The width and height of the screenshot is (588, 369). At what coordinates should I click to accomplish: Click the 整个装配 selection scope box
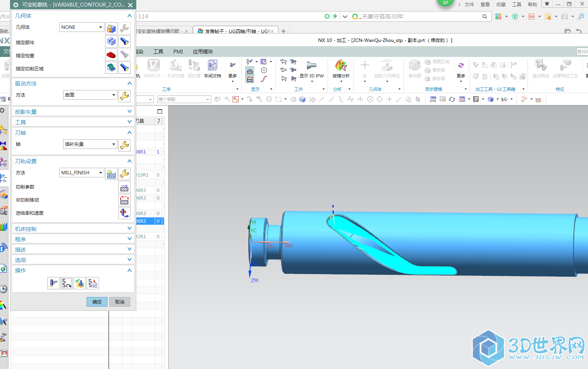(184, 99)
